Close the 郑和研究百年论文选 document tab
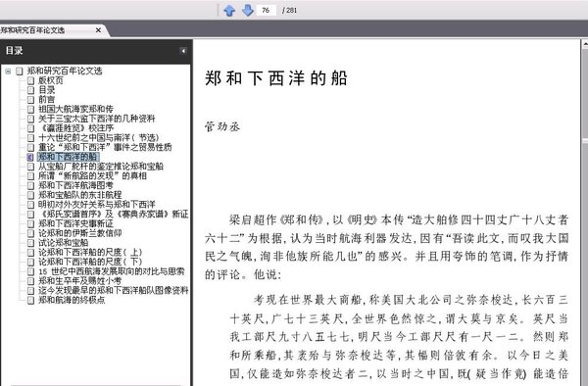 98,30
